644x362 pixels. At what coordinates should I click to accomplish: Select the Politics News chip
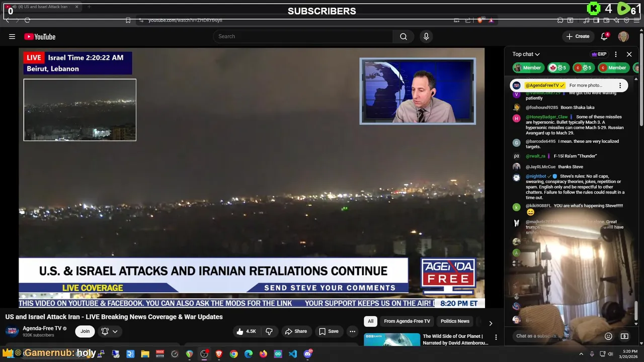tap(455, 321)
